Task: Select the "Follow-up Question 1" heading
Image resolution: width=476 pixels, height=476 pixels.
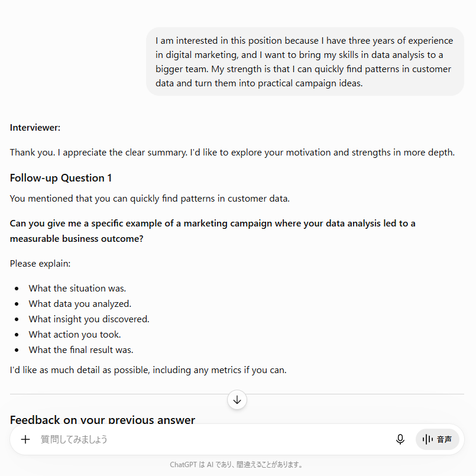Action: coord(61,178)
